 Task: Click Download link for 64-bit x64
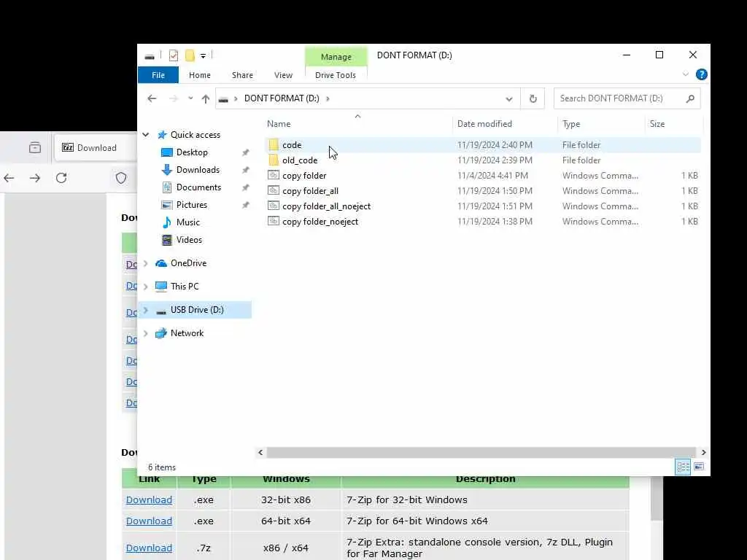(x=149, y=521)
